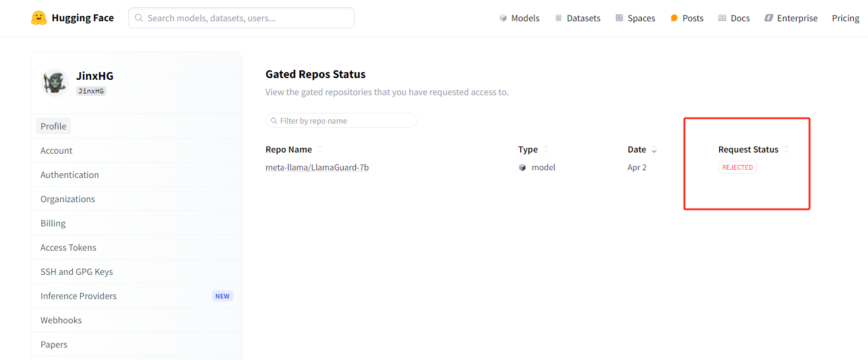Click the magnifier icon in top search bar

pyautogui.click(x=139, y=18)
